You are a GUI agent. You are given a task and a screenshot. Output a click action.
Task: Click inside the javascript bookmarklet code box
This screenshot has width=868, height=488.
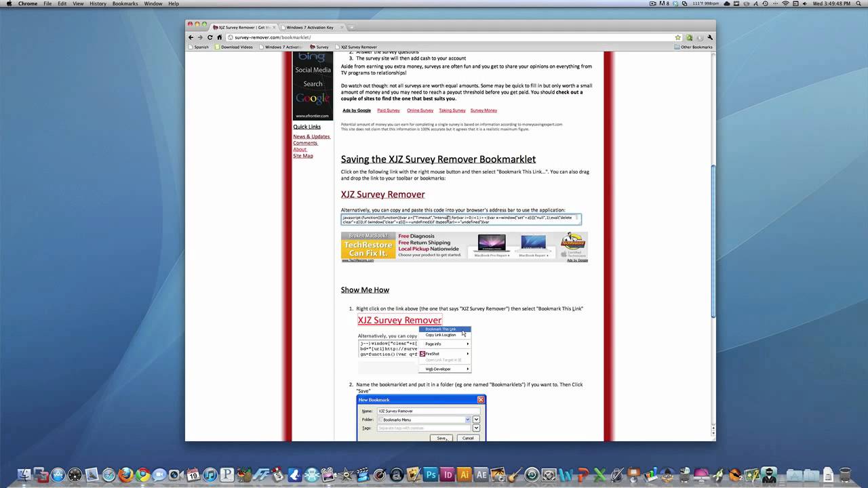[x=461, y=220]
